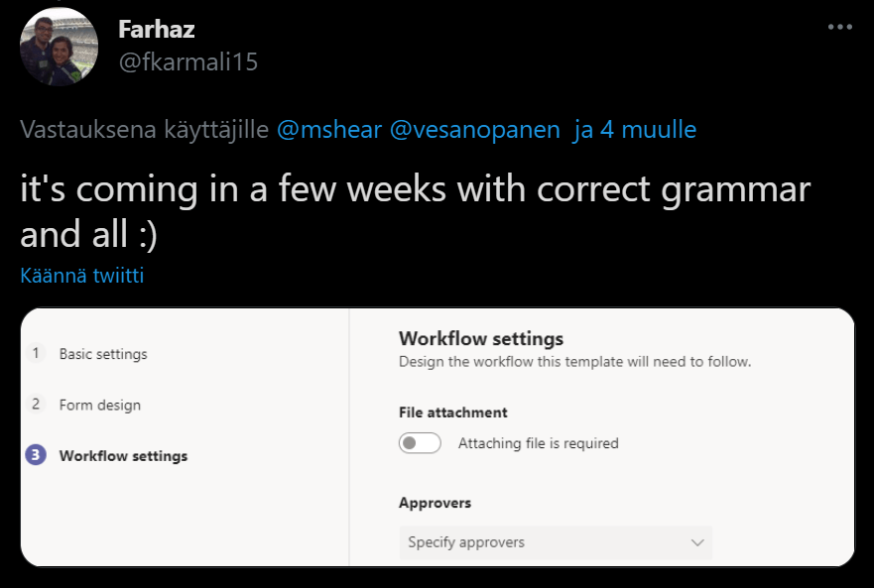The image size is (874, 588).
Task: Click the Farhaz display name
Action: click(x=157, y=29)
